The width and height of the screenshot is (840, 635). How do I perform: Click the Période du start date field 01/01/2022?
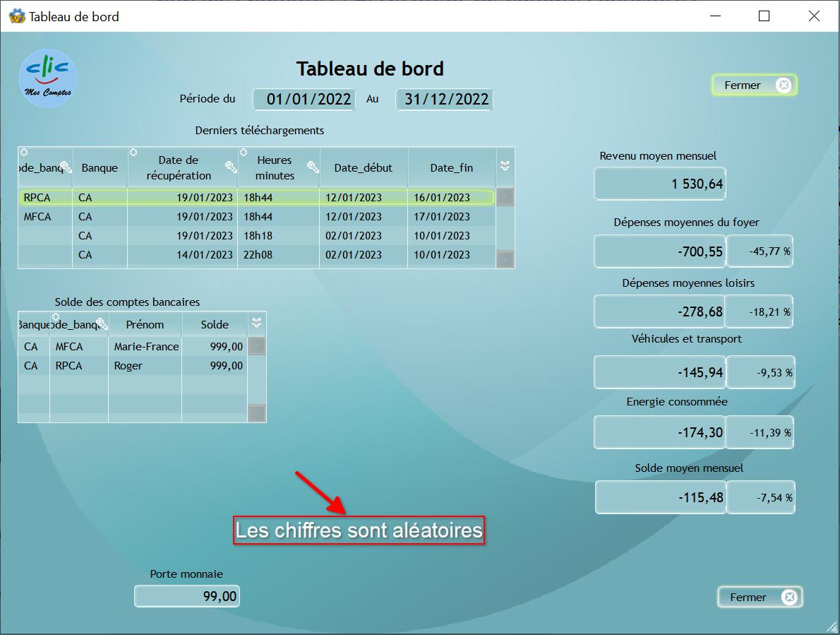[x=304, y=99]
